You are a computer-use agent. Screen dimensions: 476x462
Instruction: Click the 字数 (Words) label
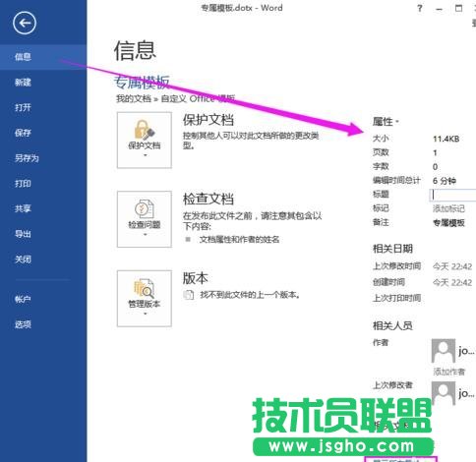click(x=381, y=166)
